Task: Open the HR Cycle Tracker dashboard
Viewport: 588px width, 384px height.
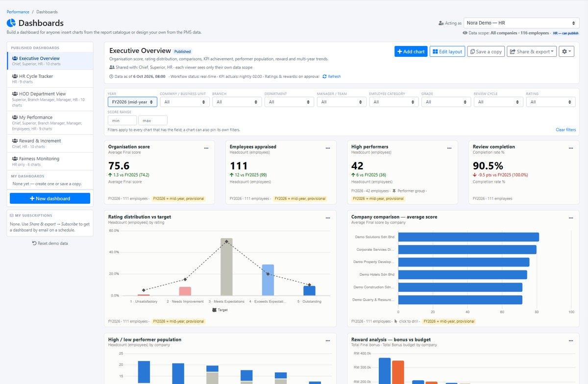Action: (x=50, y=78)
